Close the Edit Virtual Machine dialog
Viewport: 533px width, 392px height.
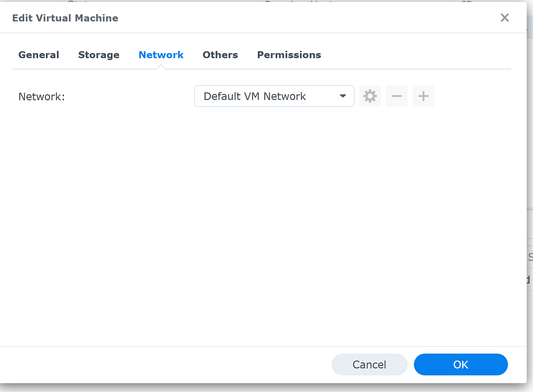[x=505, y=18]
